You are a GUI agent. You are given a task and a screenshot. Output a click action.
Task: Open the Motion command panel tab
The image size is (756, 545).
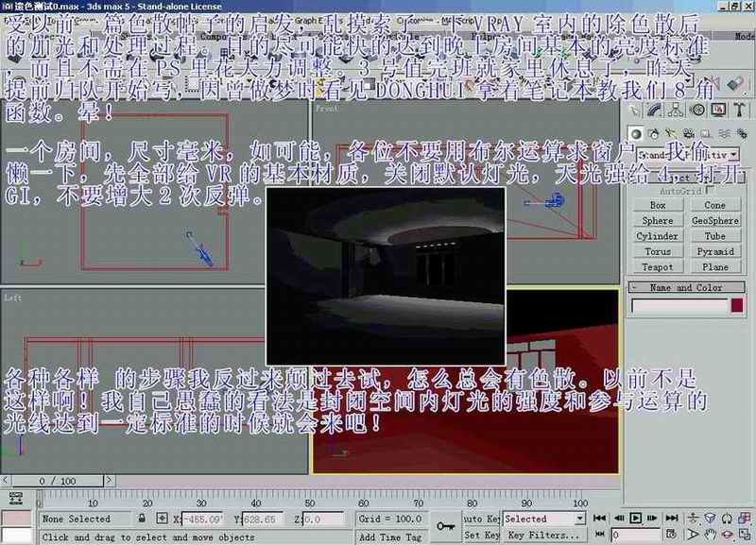point(697,111)
